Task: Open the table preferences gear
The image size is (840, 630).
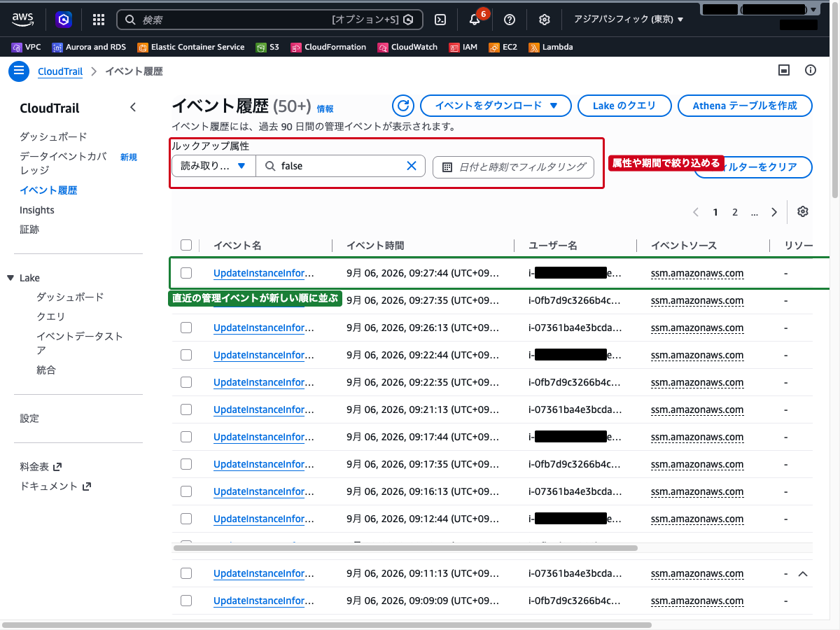Action: [x=803, y=212]
